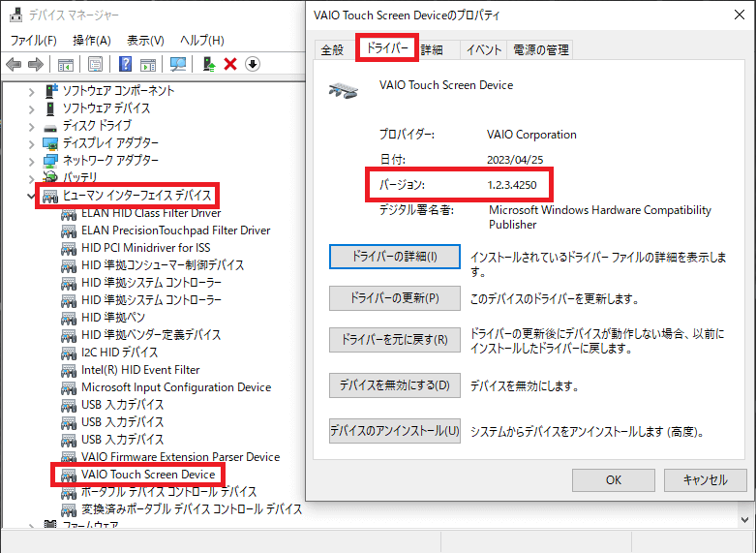This screenshot has width=756, height=553.
Task: Click the Properties sheet toolbar icon
Action: 96,64
